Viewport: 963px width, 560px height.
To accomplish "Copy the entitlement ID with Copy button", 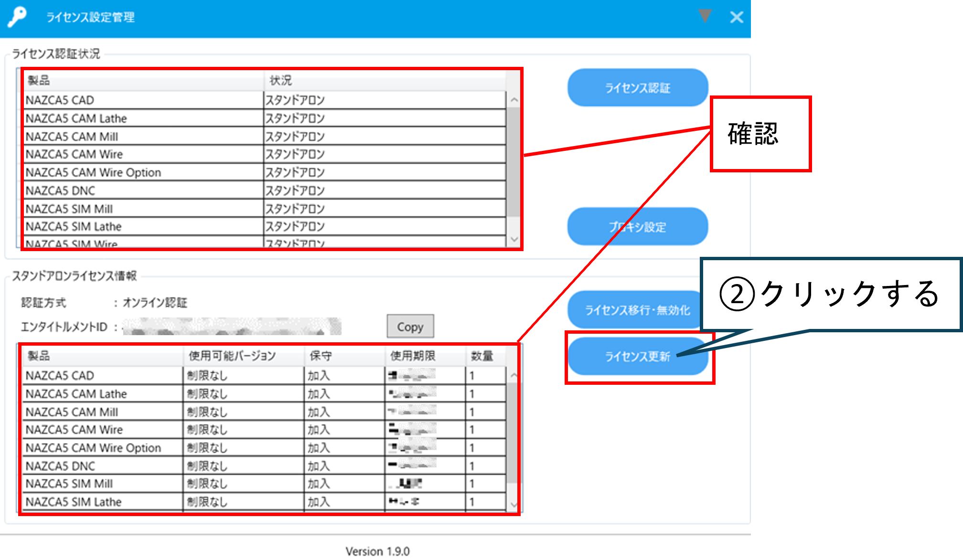I will pyautogui.click(x=410, y=327).
